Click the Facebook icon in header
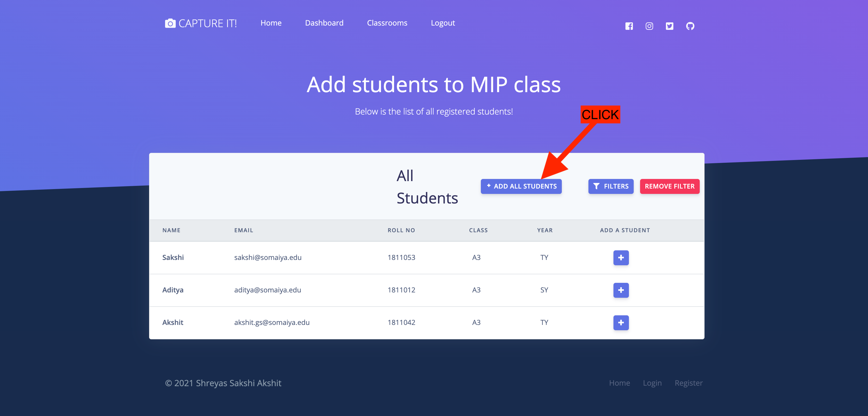This screenshot has height=416, width=868. pos(629,26)
